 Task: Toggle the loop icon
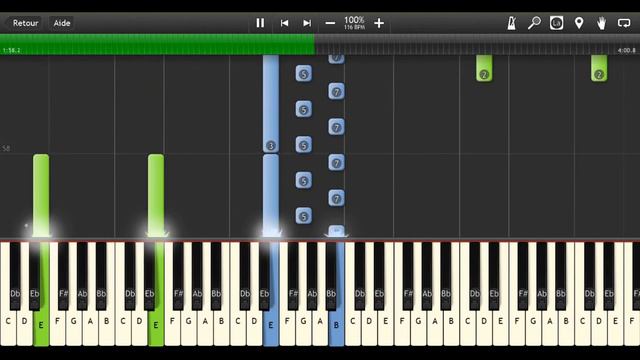point(624,23)
